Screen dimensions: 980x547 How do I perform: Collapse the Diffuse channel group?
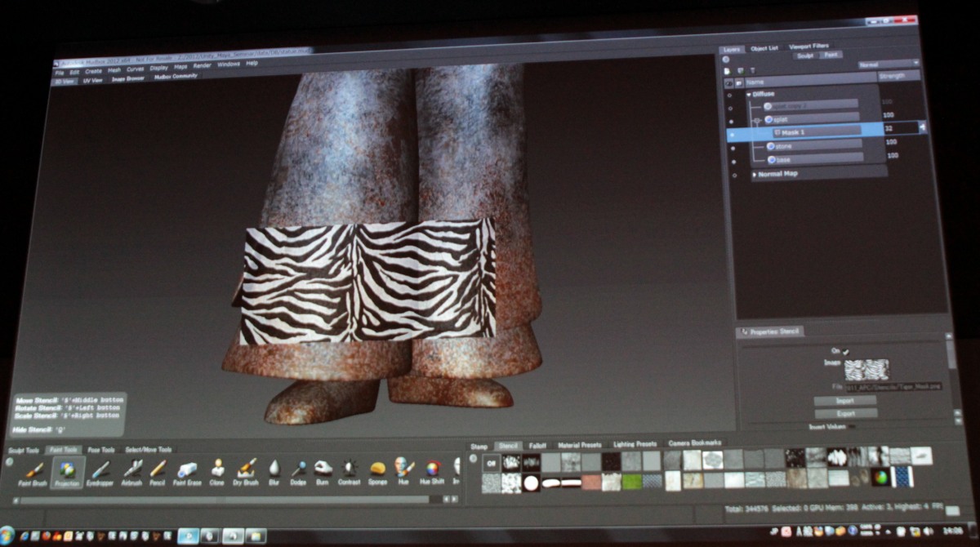748,95
